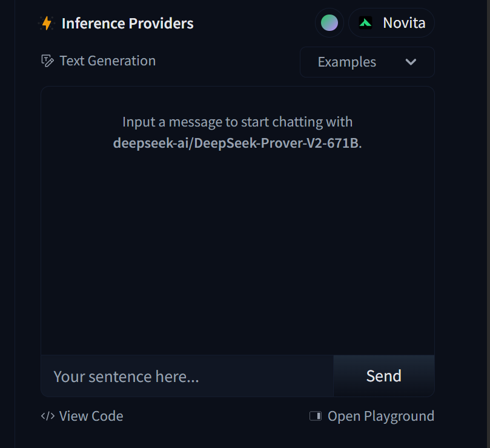
Task: Click the Inference Providers heading
Action: [128, 24]
